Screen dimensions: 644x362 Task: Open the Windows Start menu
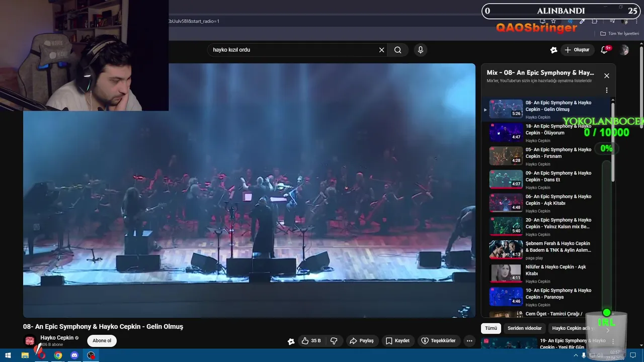pos(8,355)
